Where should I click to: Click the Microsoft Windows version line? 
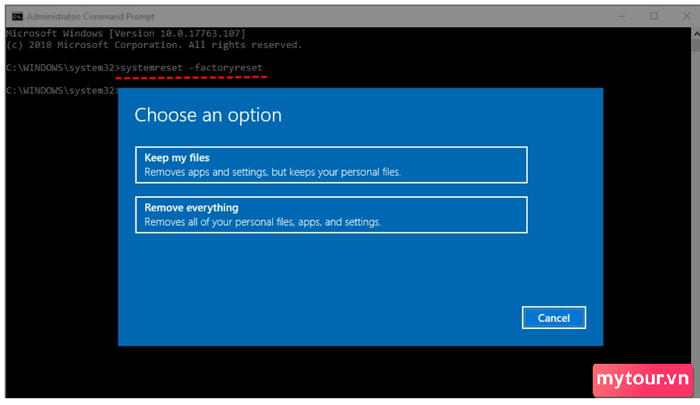point(126,33)
